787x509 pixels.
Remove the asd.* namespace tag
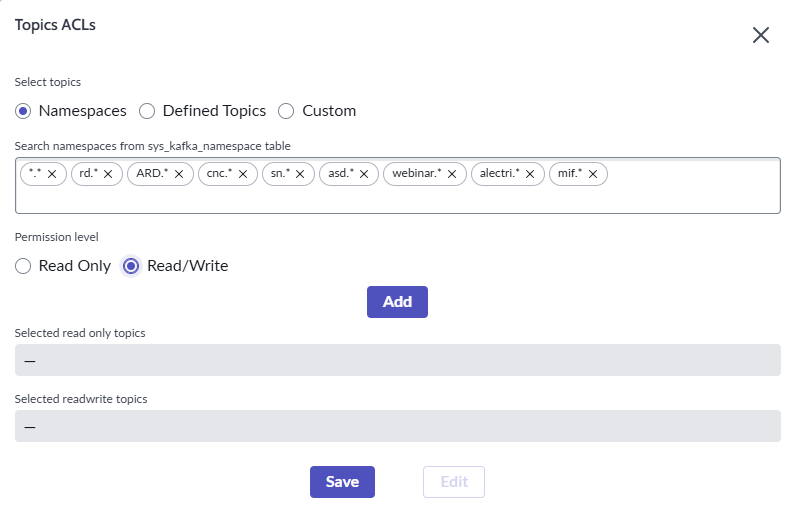coord(364,174)
